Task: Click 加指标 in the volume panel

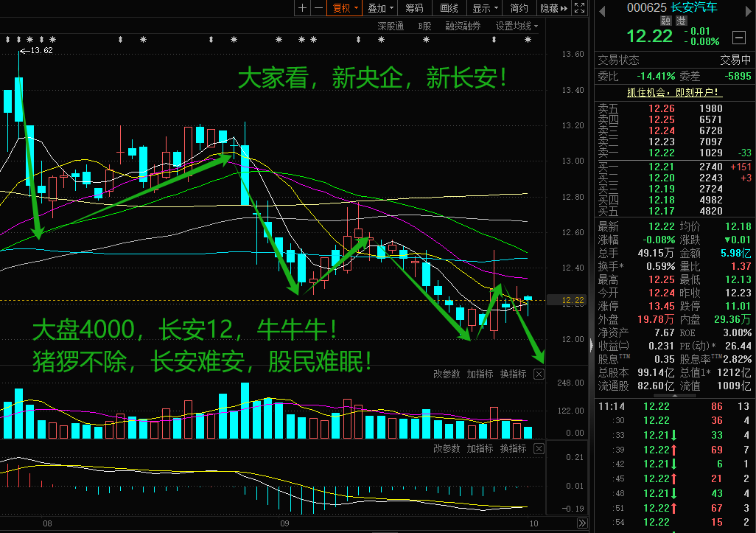Action: point(480,375)
